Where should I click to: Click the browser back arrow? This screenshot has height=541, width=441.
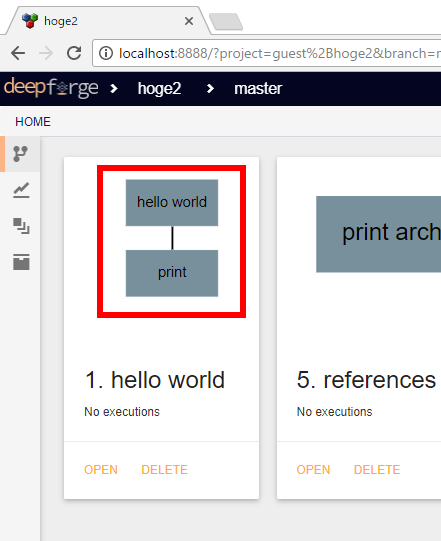[x=18, y=53]
